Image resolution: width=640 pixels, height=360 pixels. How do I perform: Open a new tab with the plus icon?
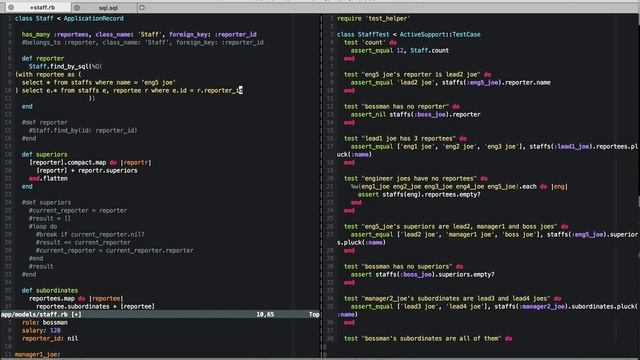pyautogui.click(x=142, y=7)
